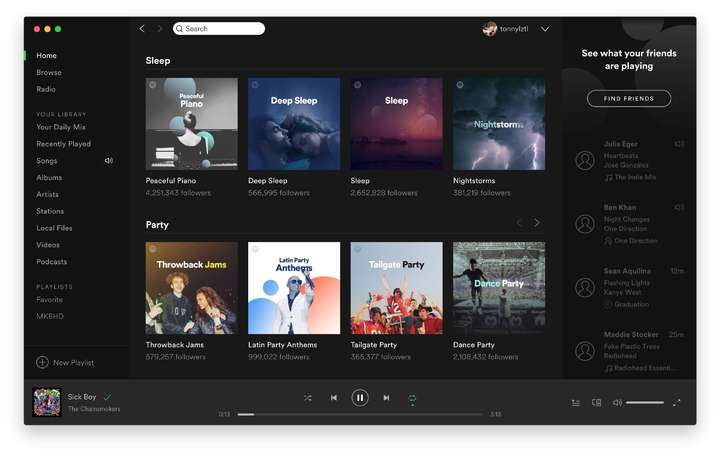Click the Peaceful Piano title text

click(171, 181)
